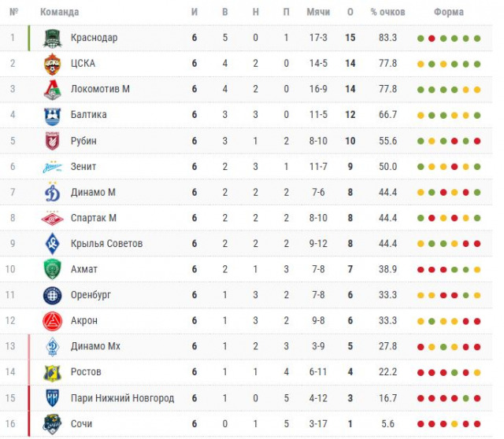This screenshot has width=504, height=439.
Task: Open the Крылья Советов team link
Action: point(106,244)
